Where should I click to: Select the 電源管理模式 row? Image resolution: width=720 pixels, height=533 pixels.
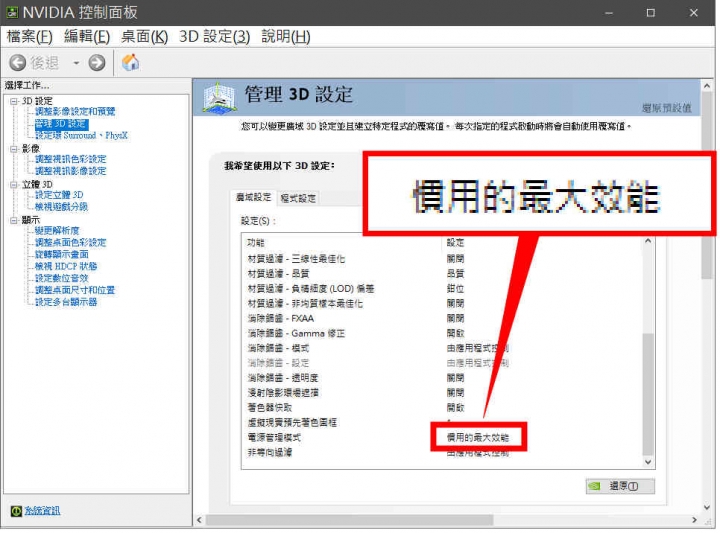click(x=441, y=438)
